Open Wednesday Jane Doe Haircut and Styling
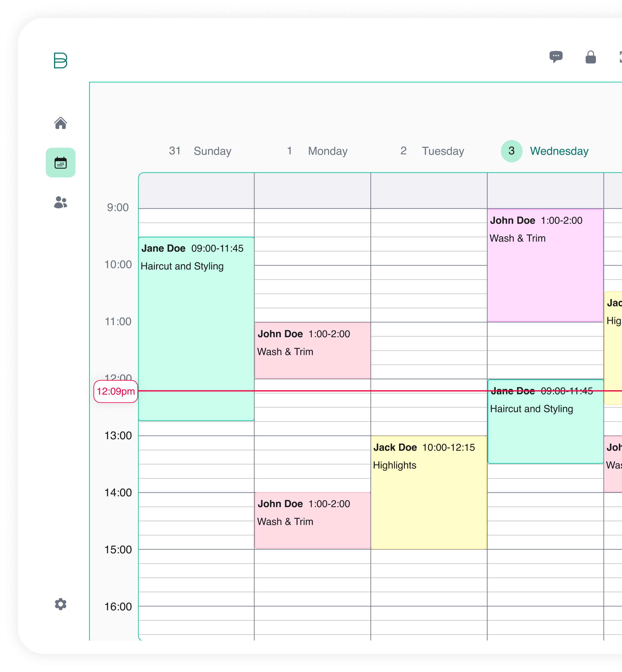Screen dimensions: 622x672 pos(545,428)
